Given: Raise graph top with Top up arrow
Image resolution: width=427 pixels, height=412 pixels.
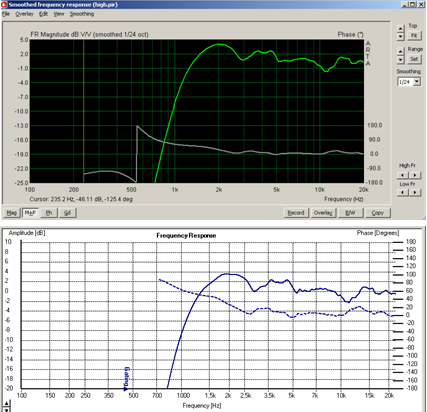Looking at the screenshot, I should [x=401, y=29].
